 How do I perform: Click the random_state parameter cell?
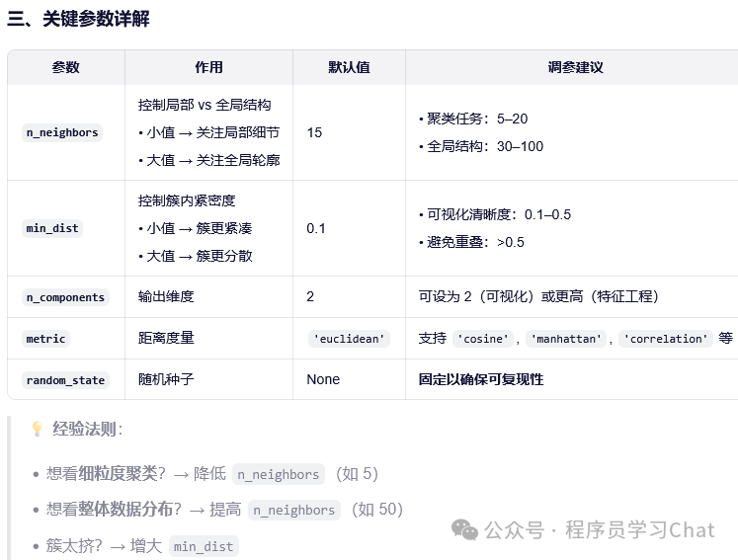click(65, 380)
